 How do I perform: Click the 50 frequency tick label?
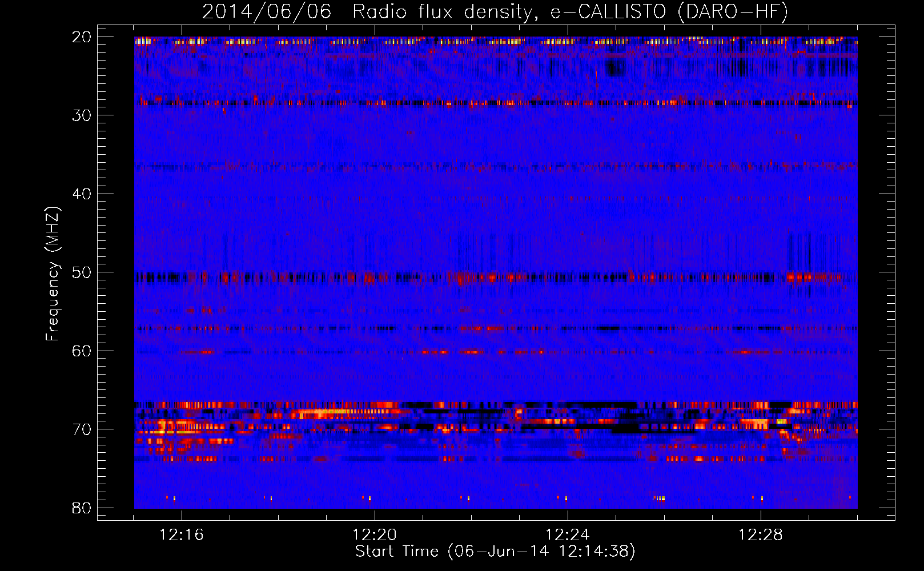coord(82,272)
